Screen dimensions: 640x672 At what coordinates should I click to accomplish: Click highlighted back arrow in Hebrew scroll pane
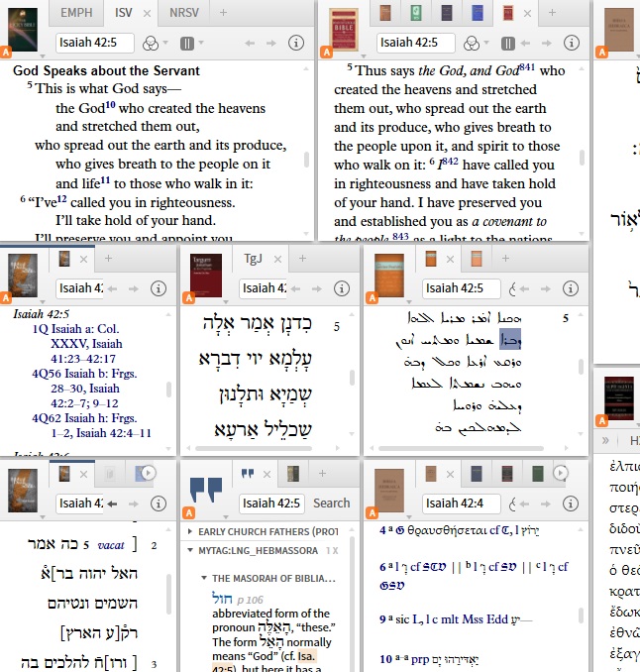tap(112, 504)
